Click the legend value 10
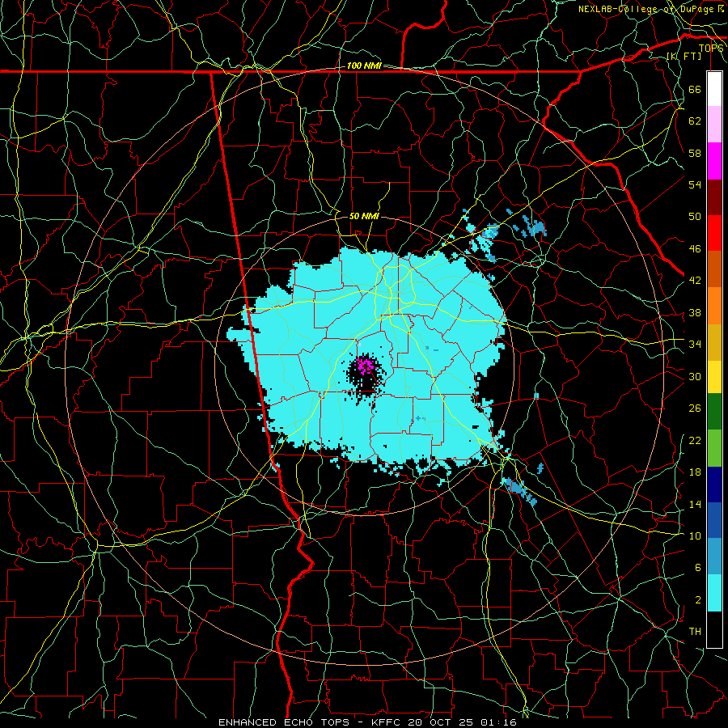Image resolution: width=728 pixels, height=728 pixels. [695, 535]
